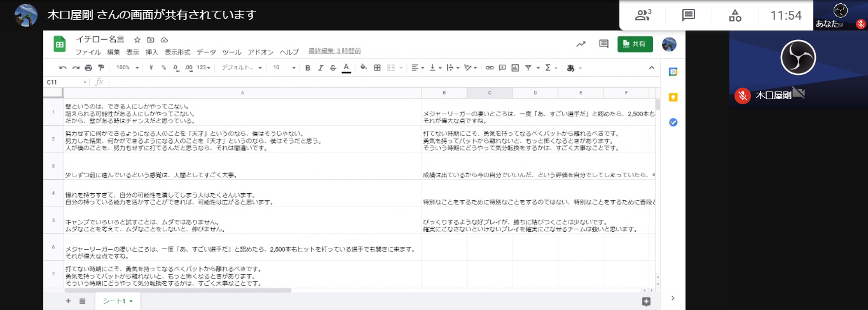Screen dimensions: 868x310
Task: Click the move to folder icon
Action: [x=151, y=39]
